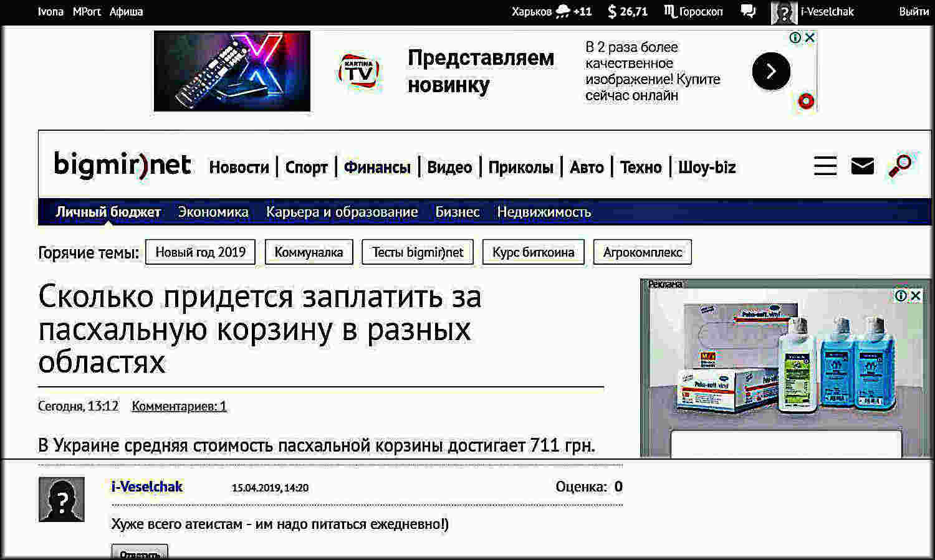Click the commenter's silhouette avatar
This screenshot has width=935, height=560.
pyautogui.click(x=62, y=499)
